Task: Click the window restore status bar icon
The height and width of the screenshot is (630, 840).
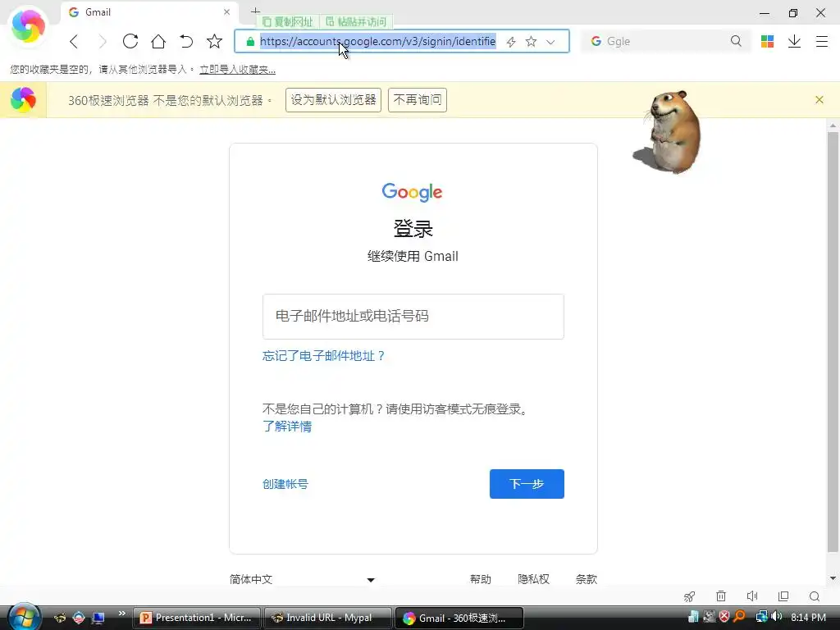Action: [783, 596]
